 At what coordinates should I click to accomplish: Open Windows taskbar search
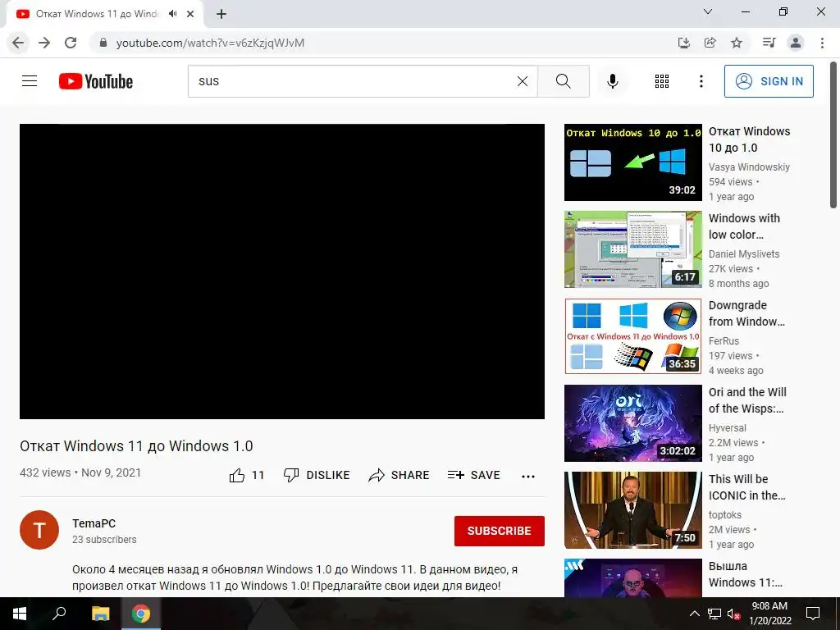point(58,614)
